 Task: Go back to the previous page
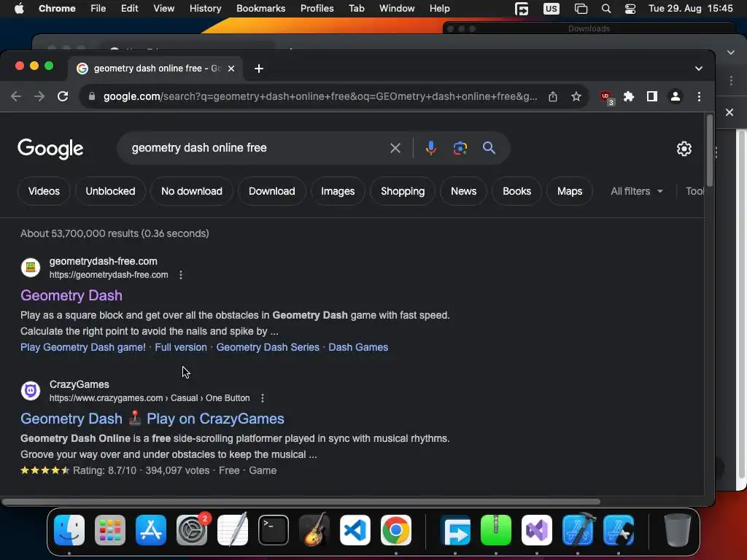pos(16,97)
